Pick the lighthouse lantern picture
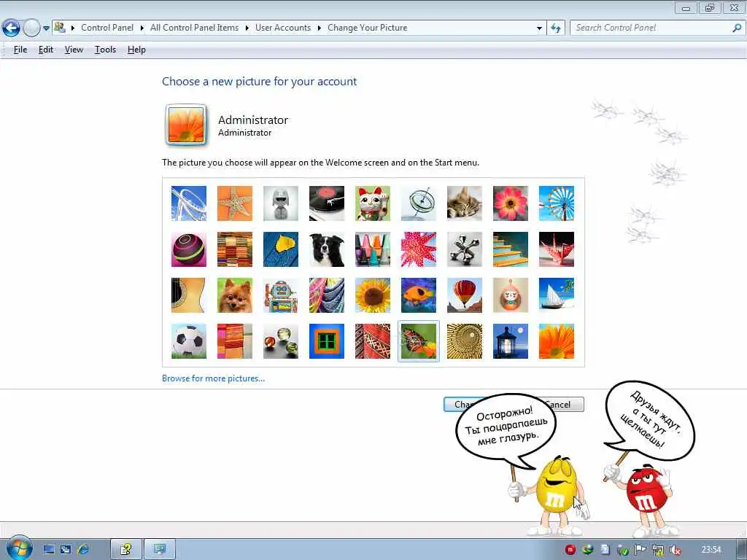 (x=511, y=341)
